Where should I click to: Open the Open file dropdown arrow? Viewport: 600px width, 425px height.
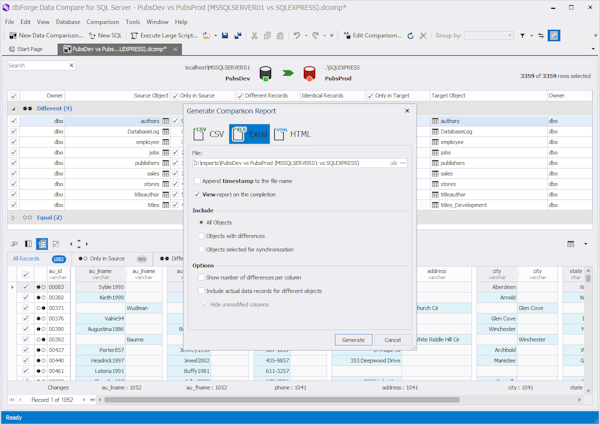point(215,36)
